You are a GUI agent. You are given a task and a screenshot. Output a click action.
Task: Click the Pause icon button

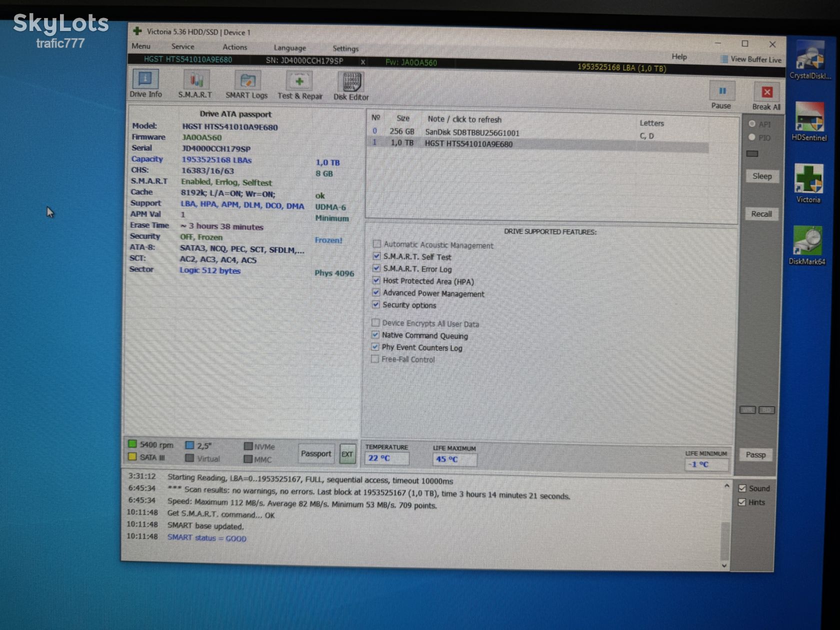[722, 91]
